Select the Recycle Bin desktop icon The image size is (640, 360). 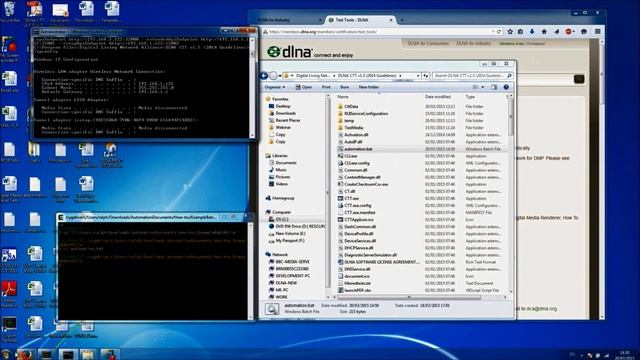tap(10, 11)
